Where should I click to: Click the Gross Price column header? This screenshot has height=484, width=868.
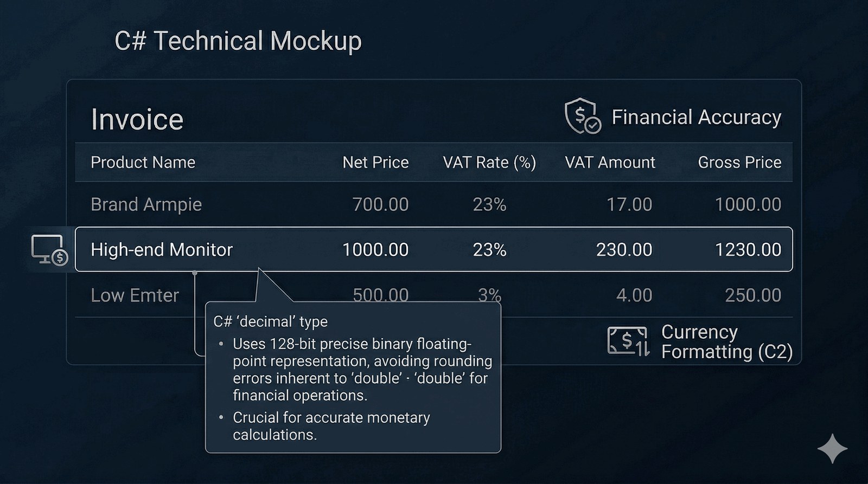739,162
